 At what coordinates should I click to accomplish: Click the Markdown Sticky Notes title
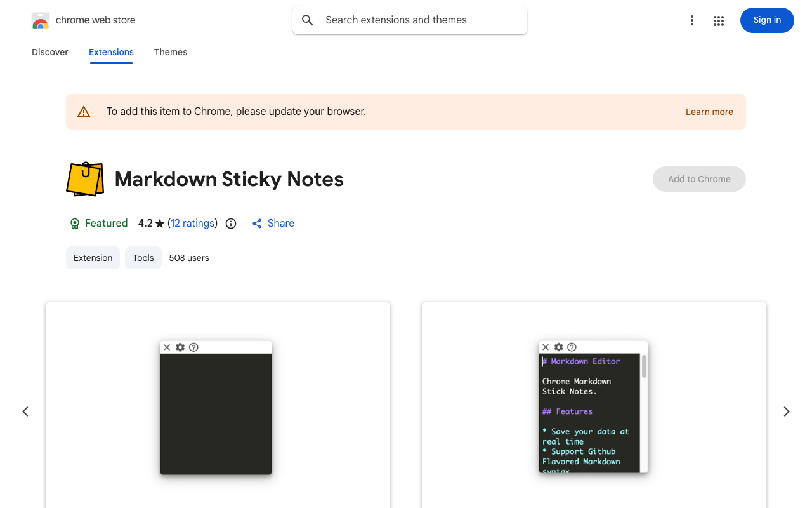click(229, 179)
